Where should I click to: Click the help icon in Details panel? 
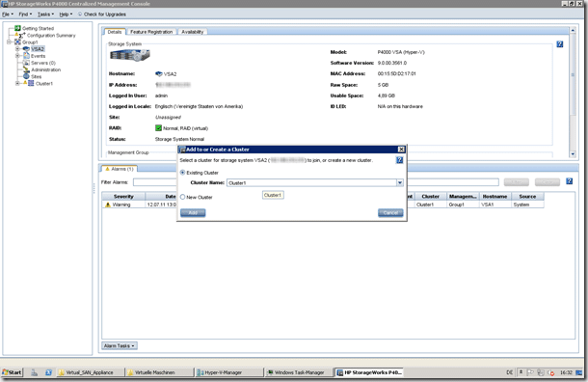pyautogui.click(x=559, y=44)
